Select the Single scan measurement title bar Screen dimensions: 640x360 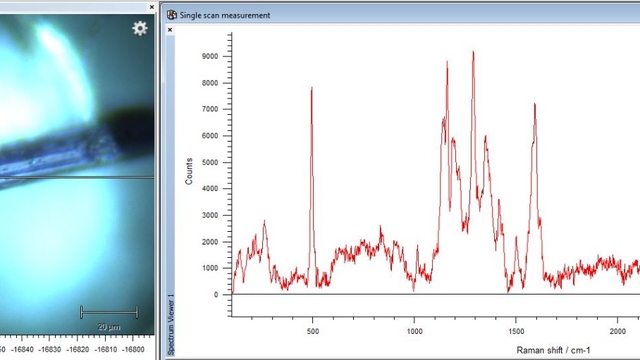[401, 15]
